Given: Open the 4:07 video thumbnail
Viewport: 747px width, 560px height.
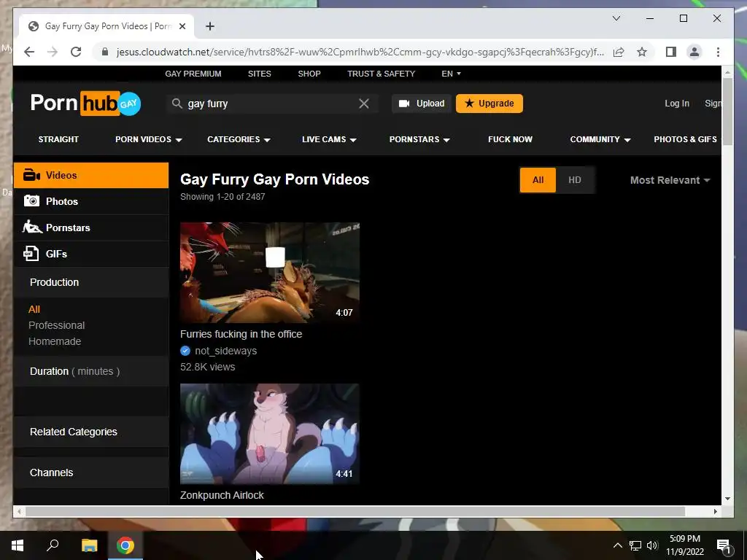Looking at the screenshot, I should click(x=270, y=273).
